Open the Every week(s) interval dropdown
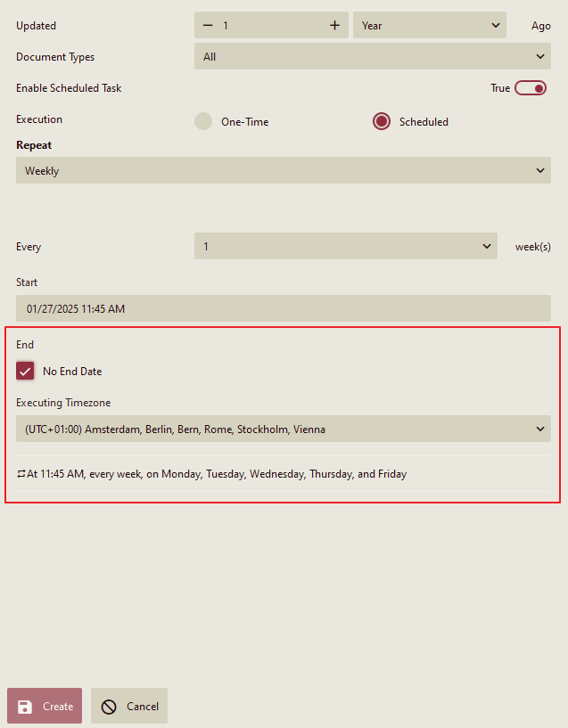 [345, 247]
